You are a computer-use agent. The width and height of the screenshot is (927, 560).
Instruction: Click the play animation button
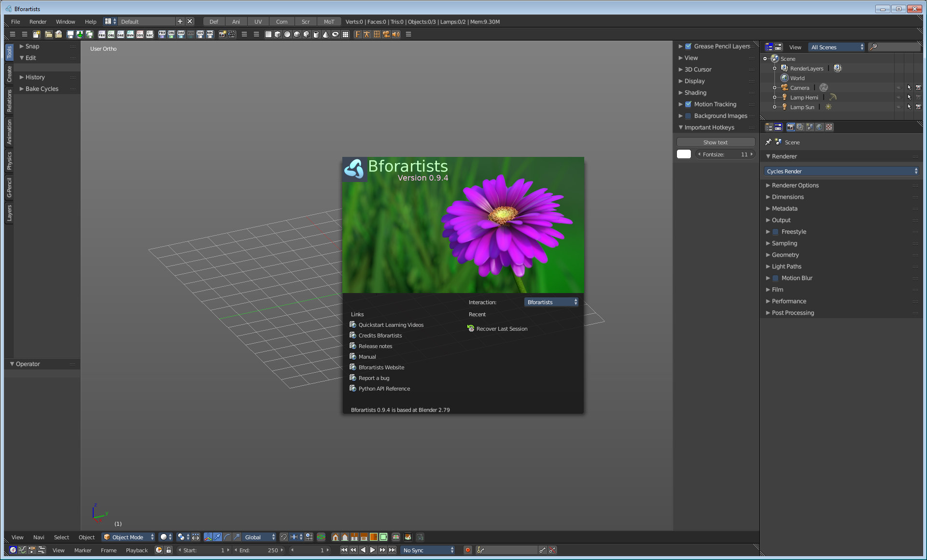373,550
